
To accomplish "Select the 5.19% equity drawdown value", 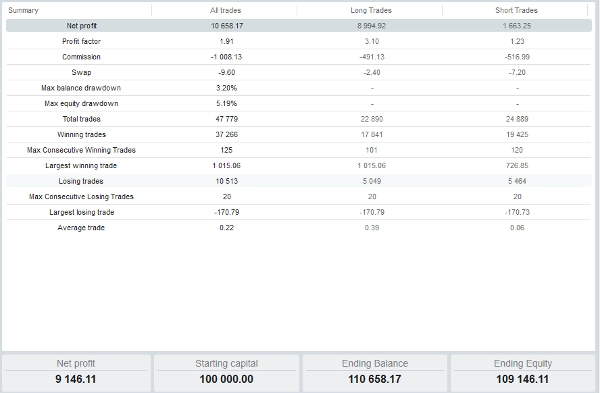I will coord(227,103).
